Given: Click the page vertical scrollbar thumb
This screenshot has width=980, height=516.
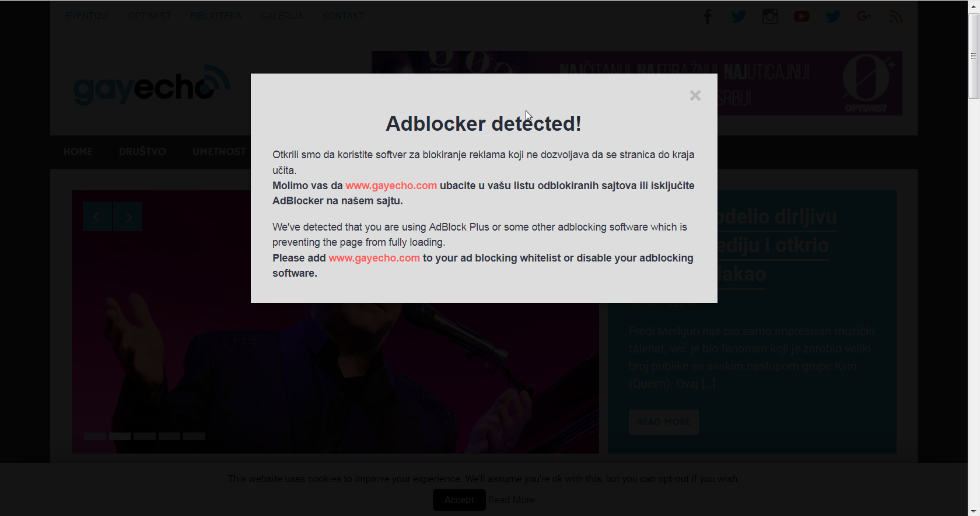Looking at the screenshot, I should click(x=974, y=56).
